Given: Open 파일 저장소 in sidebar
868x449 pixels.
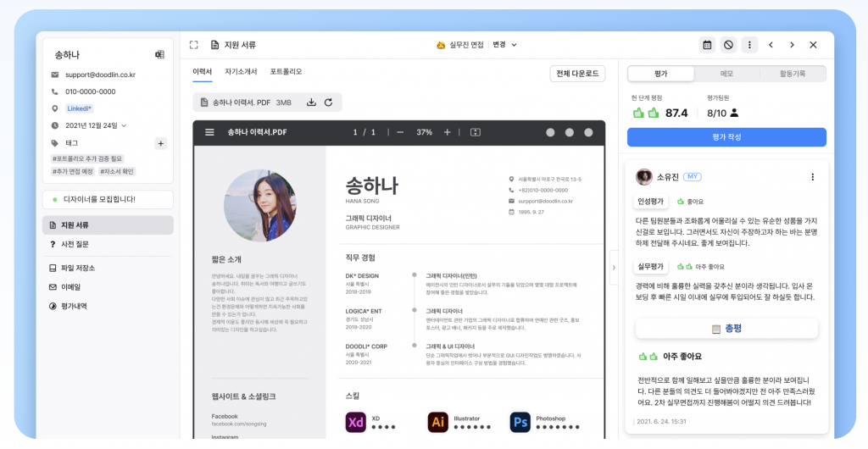Looking at the screenshot, I should click(x=108, y=269).
